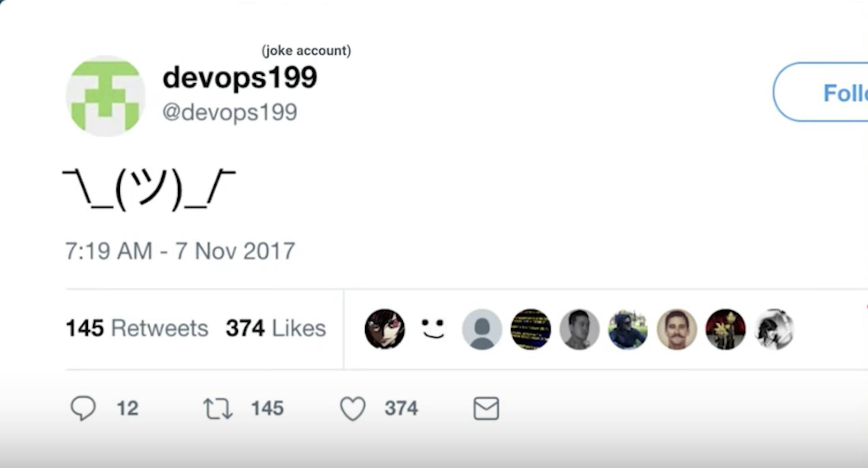Click the smiley face liker avatar
Viewport: 868px width, 468px height.
point(433,329)
